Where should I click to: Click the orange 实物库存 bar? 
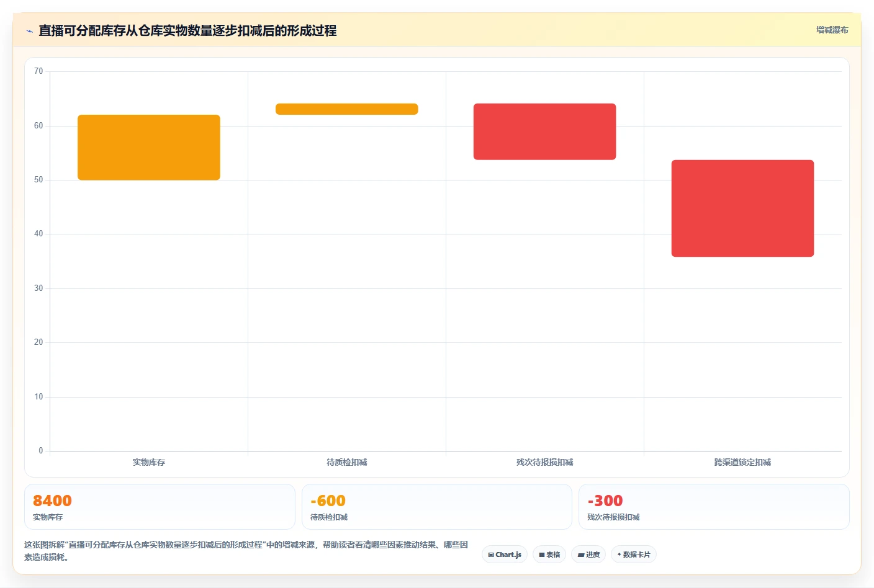pyautogui.click(x=149, y=148)
